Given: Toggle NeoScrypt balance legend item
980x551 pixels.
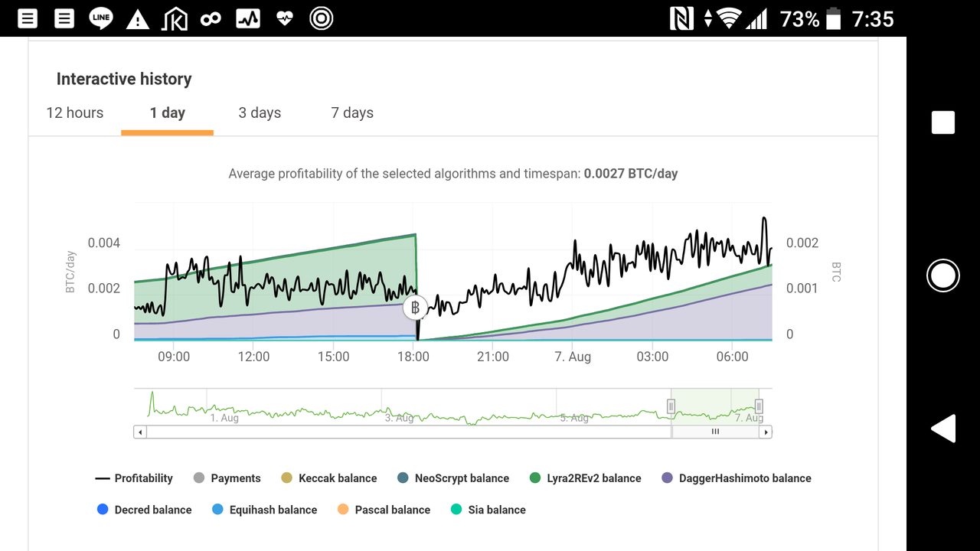Looking at the screenshot, I should 453,478.
